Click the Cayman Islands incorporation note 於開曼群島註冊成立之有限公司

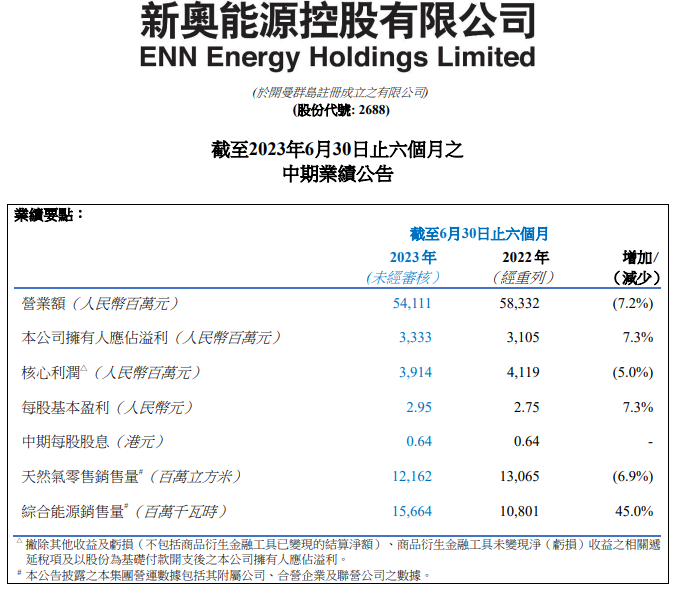point(340,92)
